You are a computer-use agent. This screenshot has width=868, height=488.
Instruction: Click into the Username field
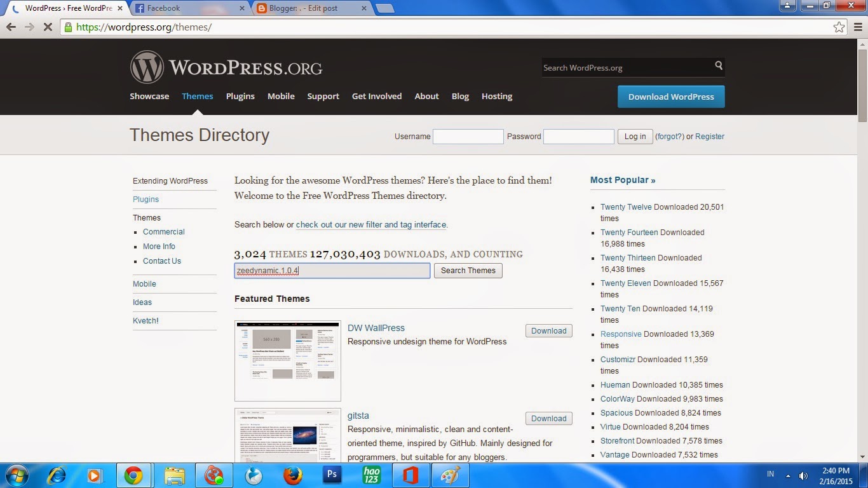(468, 137)
